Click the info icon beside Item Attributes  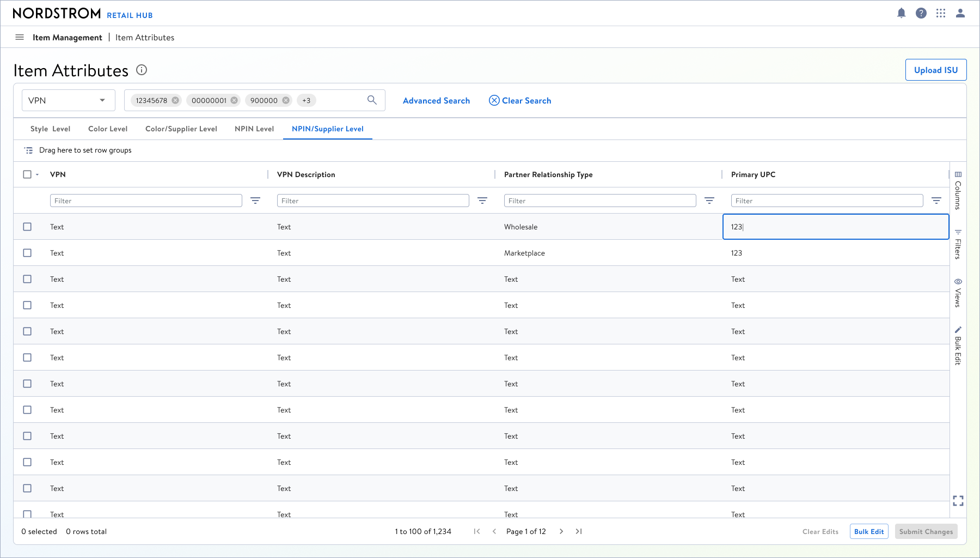click(x=142, y=70)
